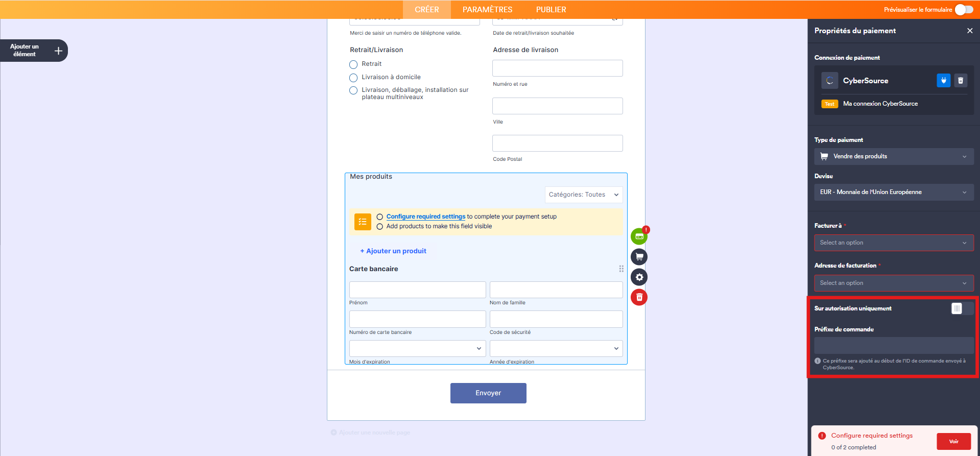Click the info icon under Préfixe de commande
980x456 pixels.
pyautogui.click(x=818, y=361)
